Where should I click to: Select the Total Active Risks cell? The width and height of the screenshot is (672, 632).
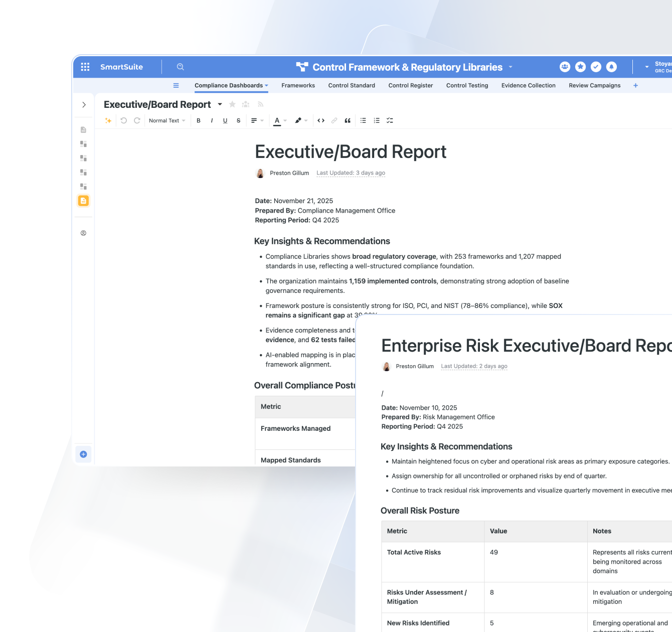(433, 562)
